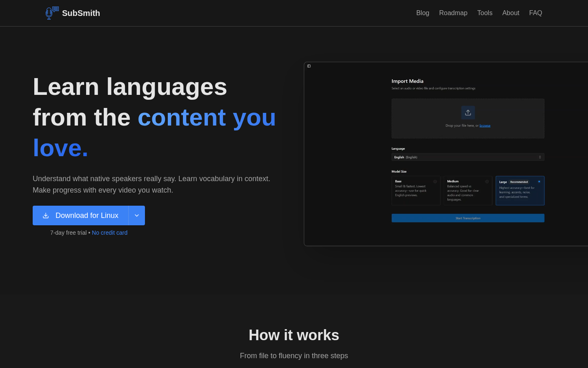
Task: Click the SubSmith brand name
Action: (81, 13)
